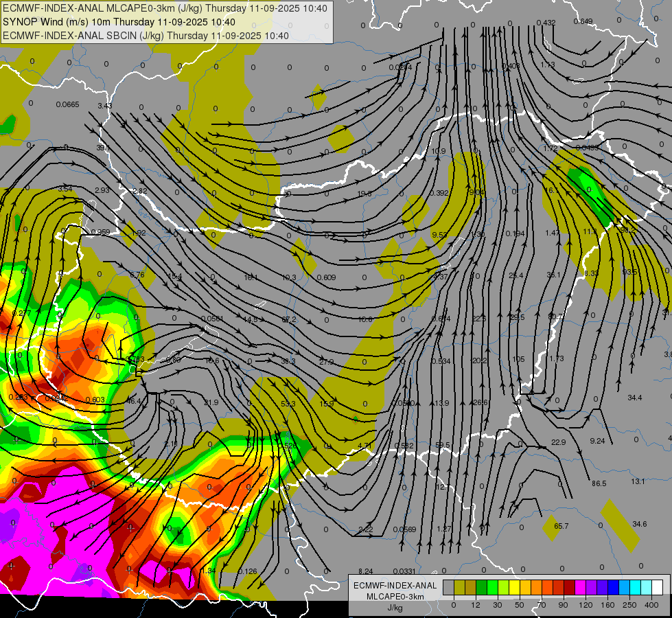The image size is (672, 618).
Task: Click the map value '86.5'
Action: [x=599, y=484]
